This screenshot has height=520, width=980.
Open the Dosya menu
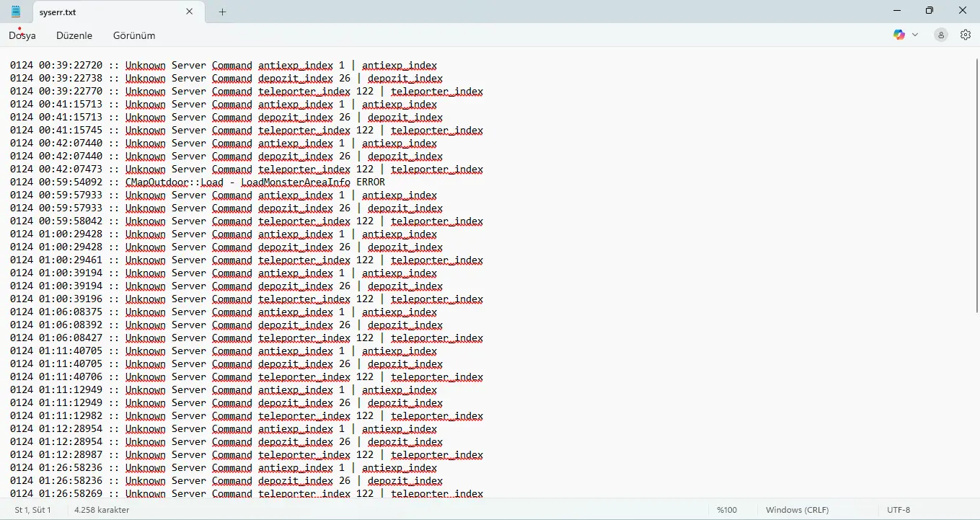[x=22, y=35]
